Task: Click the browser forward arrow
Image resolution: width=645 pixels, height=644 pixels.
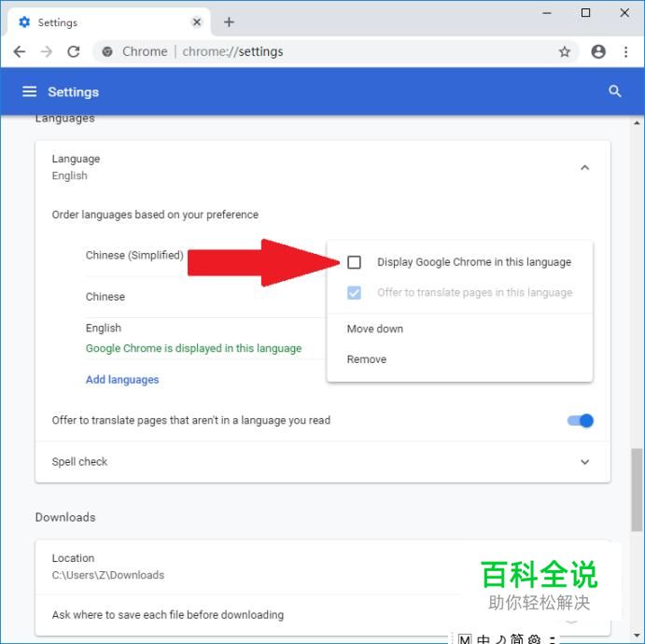Action: click(47, 51)
